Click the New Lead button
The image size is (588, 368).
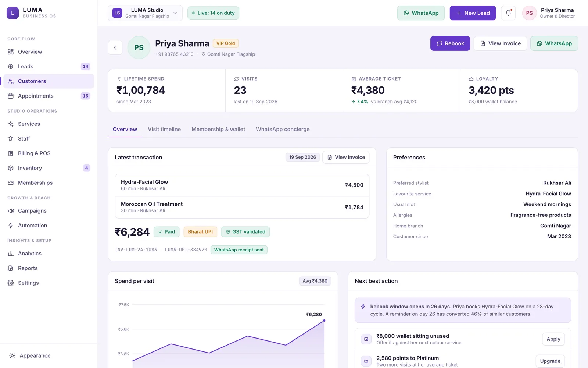473,13
